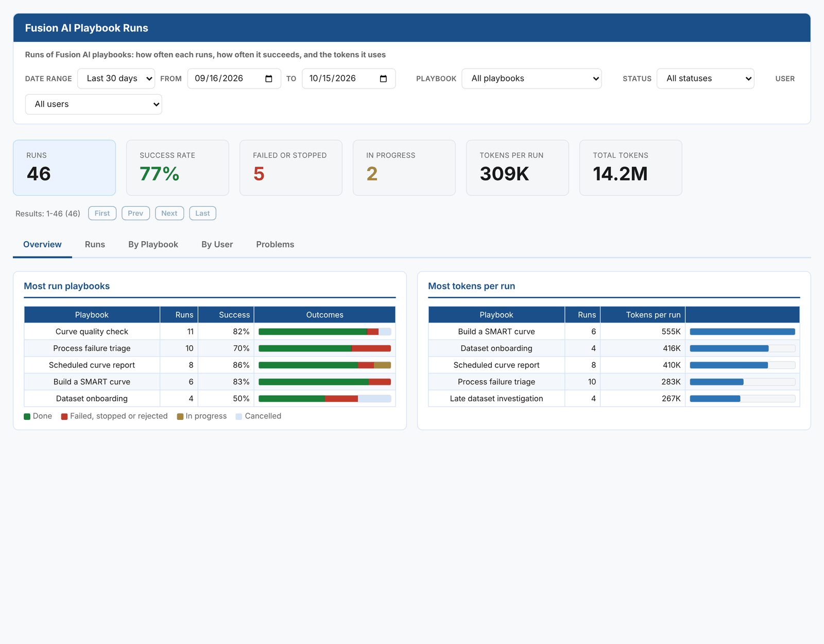This screenshot has width=824, height=644.
Task: Select the Runs 46 summary card
Action: (64, 168)
